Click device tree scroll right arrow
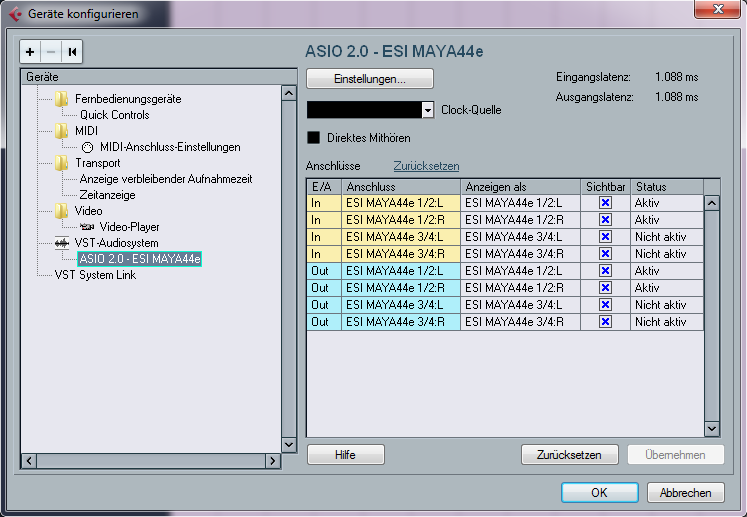This screenshot has height=517, width=747. click(x=273, y=461)
